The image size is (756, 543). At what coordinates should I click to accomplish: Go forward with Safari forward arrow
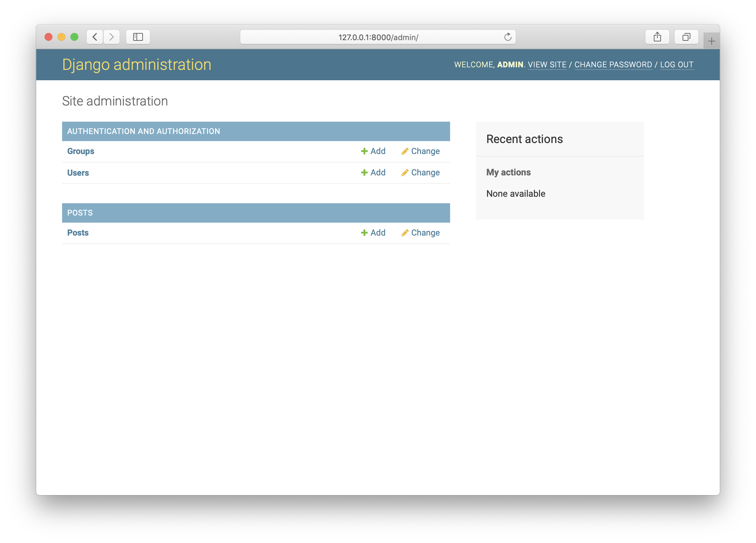[111, 37]
